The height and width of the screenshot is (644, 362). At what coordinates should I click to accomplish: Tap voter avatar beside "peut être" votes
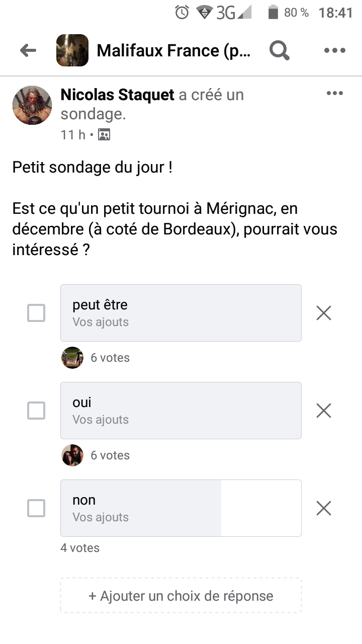tap(72, 358)
